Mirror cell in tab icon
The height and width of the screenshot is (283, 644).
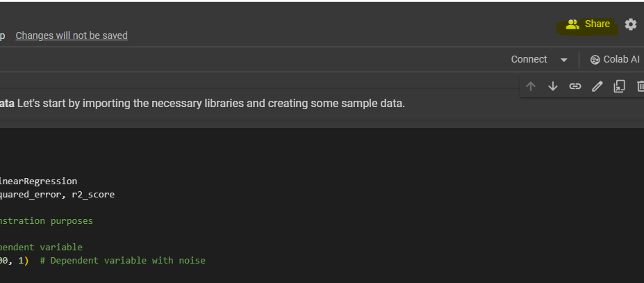pos(619,86)
